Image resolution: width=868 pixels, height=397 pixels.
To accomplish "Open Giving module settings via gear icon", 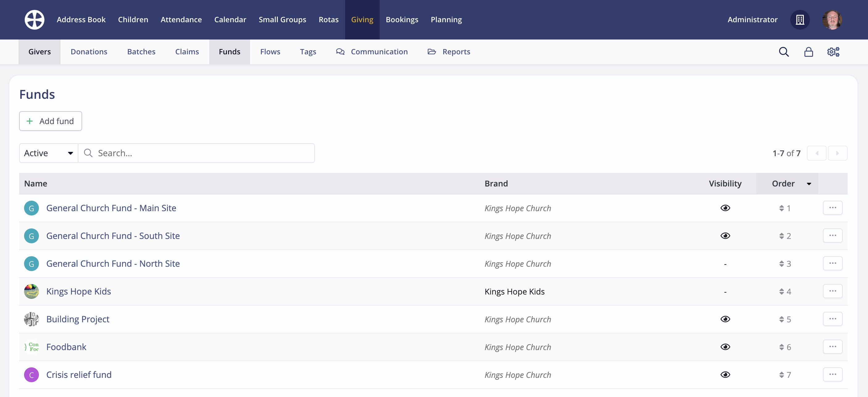I will 833,52.
